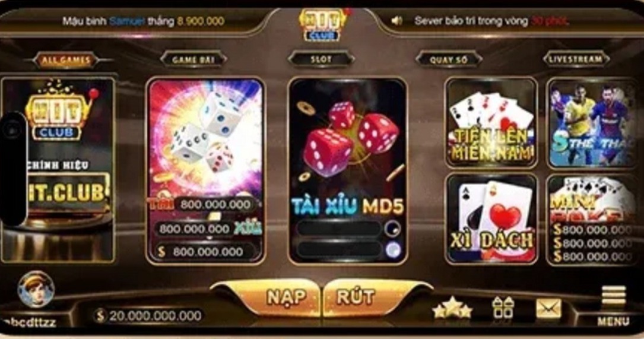Open the gift box icon
The height and width of the screenshot is (339, 644).
(x=503, y=308)
